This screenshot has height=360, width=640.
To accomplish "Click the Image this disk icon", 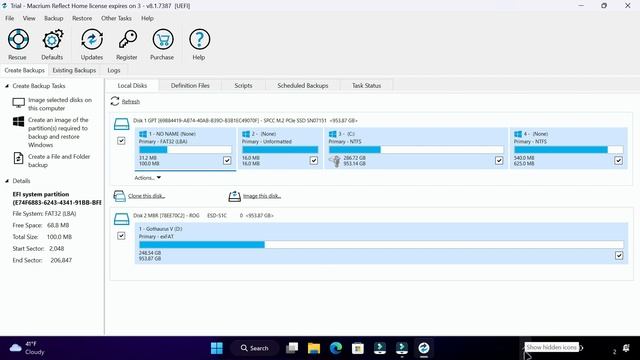I will tap(234, 196).
